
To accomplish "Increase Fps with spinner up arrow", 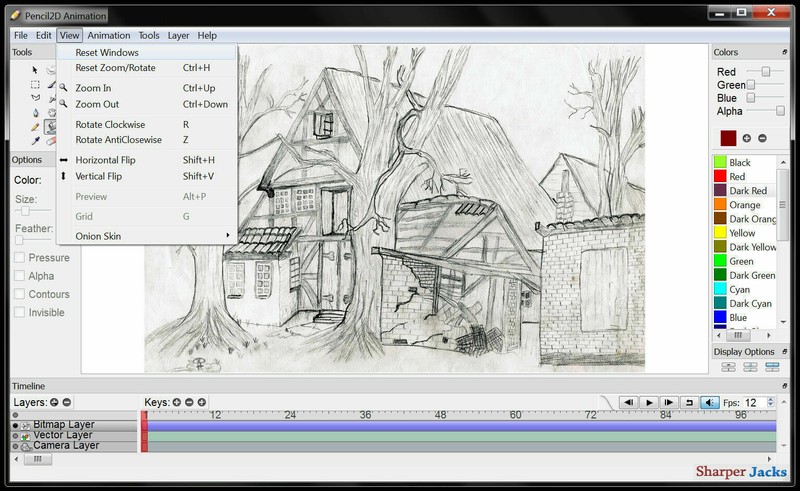I will tap(770, 400).
